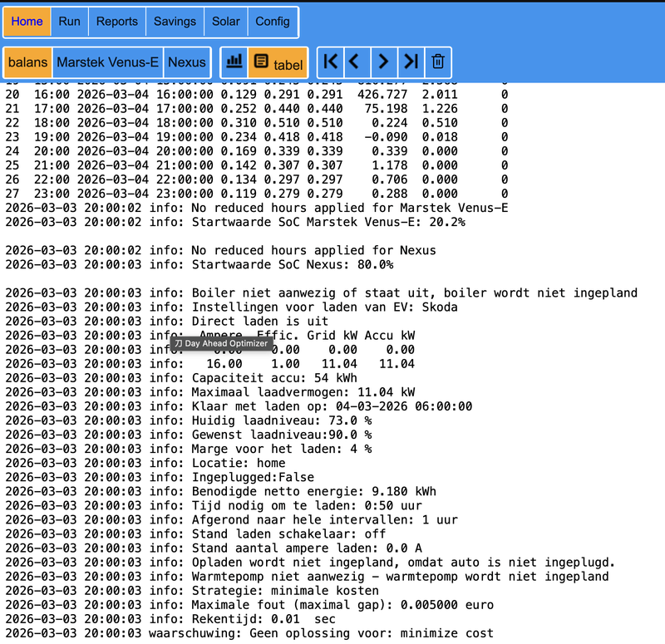This screenshot has height=644, width=665.
Task: Open the Run page
Action: click(69, 22)
